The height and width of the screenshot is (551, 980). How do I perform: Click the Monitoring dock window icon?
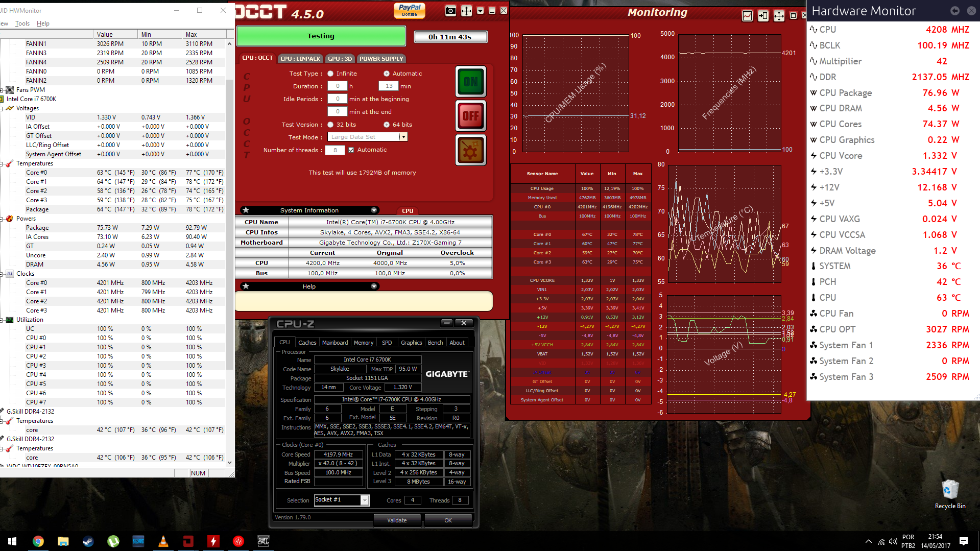763,16
